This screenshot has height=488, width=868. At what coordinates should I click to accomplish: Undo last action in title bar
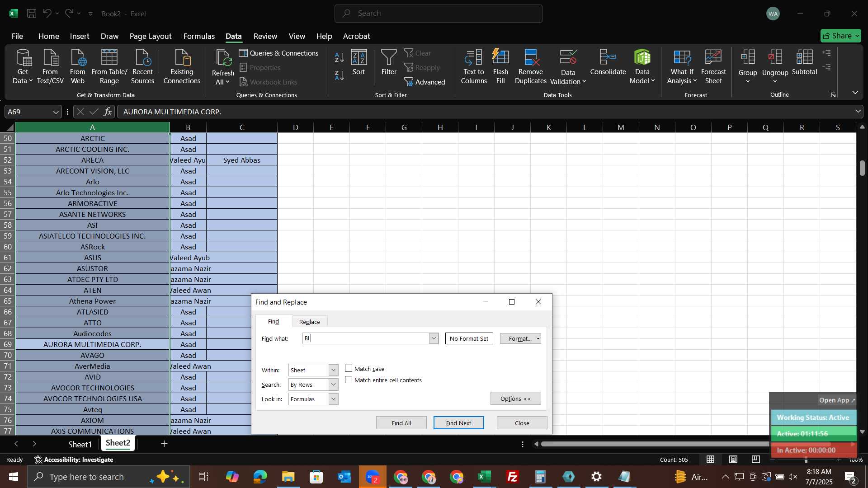[x=47, y=14]
